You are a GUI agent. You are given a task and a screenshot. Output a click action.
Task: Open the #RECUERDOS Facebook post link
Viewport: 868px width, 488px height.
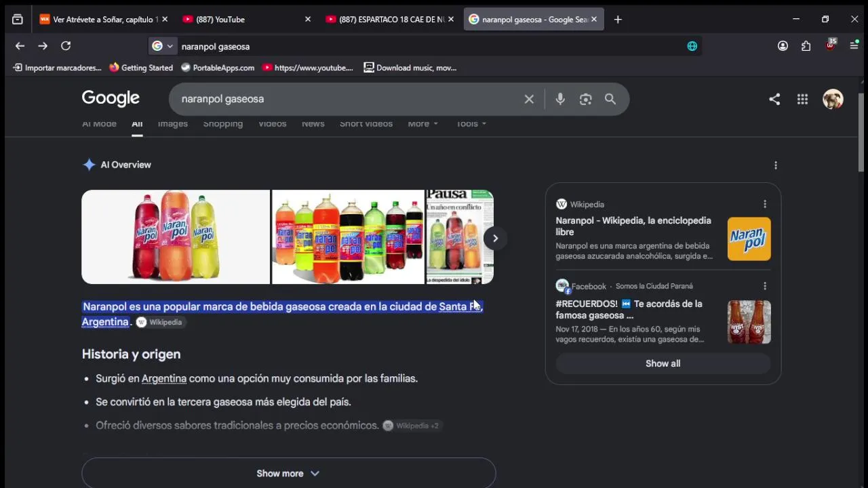click(x=629, y=309)
